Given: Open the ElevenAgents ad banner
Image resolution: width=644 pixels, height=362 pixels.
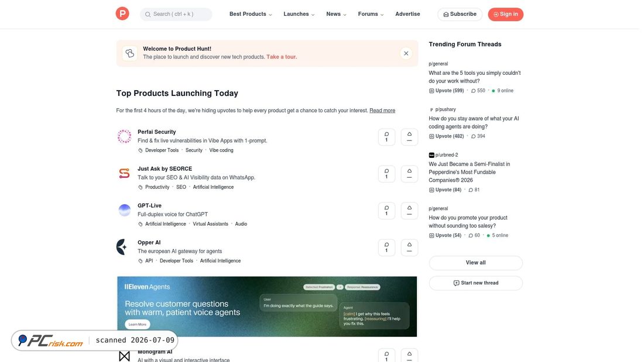Looking at the screenshot, I should coord(267,306).
